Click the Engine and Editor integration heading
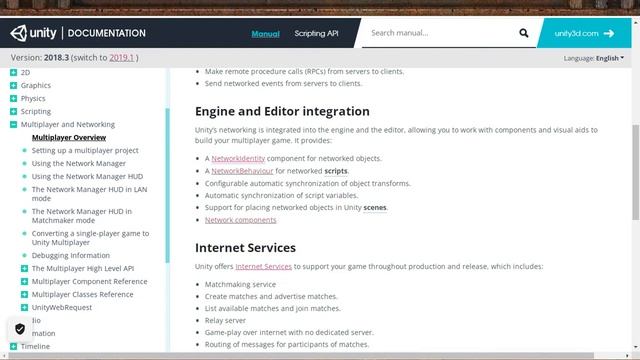 282,111
